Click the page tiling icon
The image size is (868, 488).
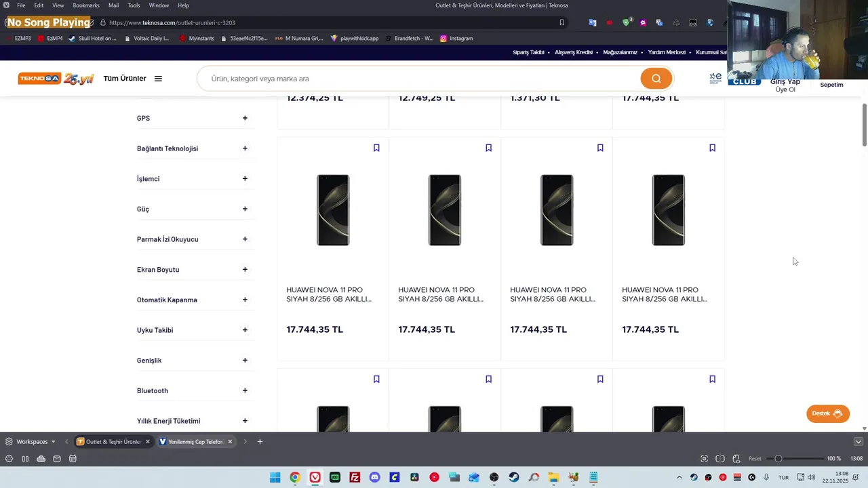click(x=720, y=459)
